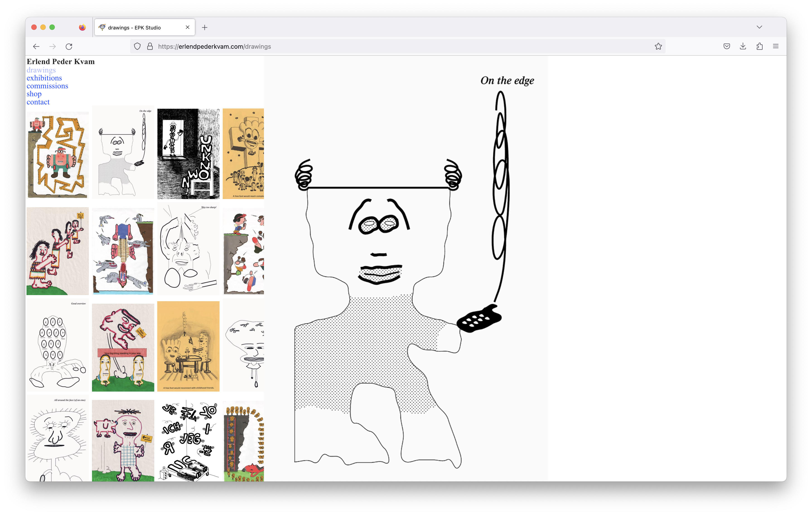This screenshot has width=812, height=515.
Task: Open the wrinkled face line drawing thumbnail
Action: pyautogui.click(x=244, y=345)
